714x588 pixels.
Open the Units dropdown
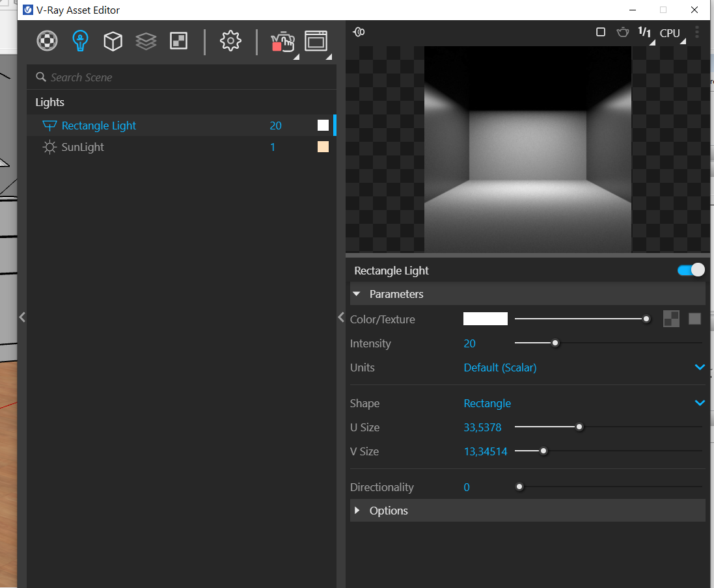[x=700, y=367]
